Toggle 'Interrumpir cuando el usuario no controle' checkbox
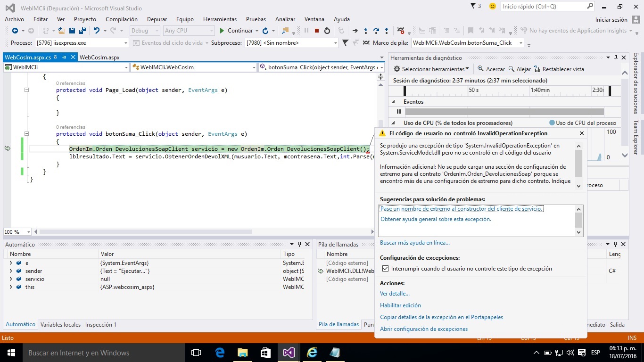 [386, 269]
